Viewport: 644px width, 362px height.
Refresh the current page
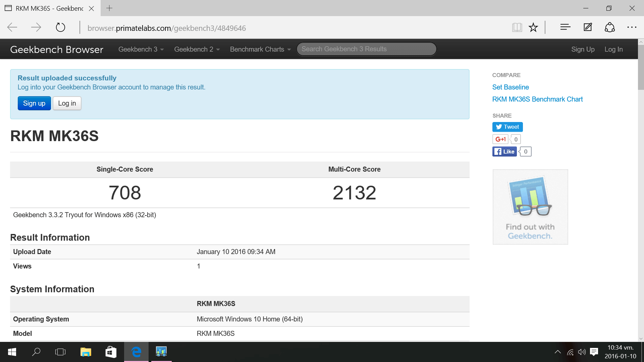60,27
